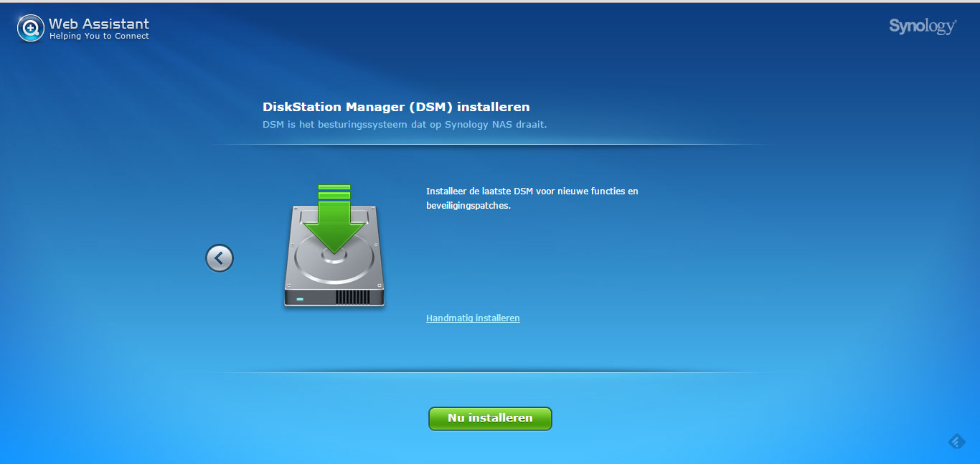
Task: Click the Nu installeren button
Action: (490, 419)
